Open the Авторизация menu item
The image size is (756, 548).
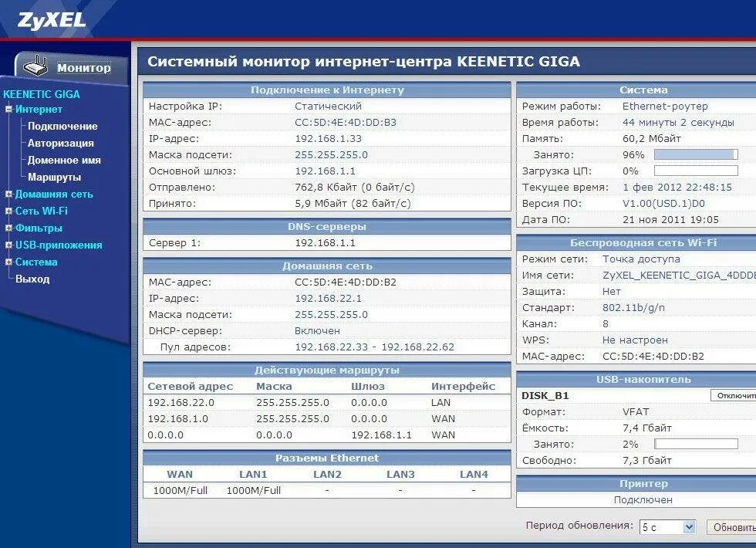tap(61, 144)
